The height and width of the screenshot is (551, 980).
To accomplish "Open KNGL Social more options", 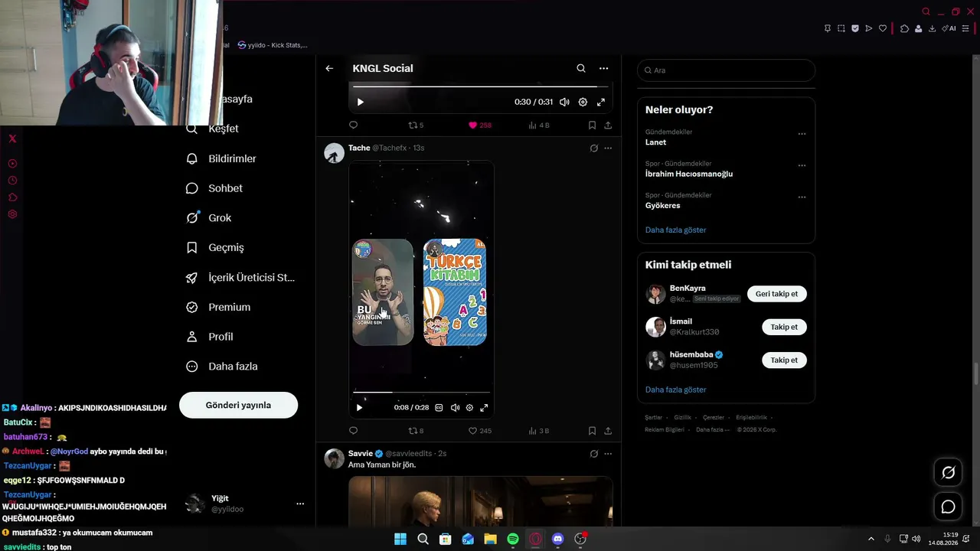I will (603, 68).
